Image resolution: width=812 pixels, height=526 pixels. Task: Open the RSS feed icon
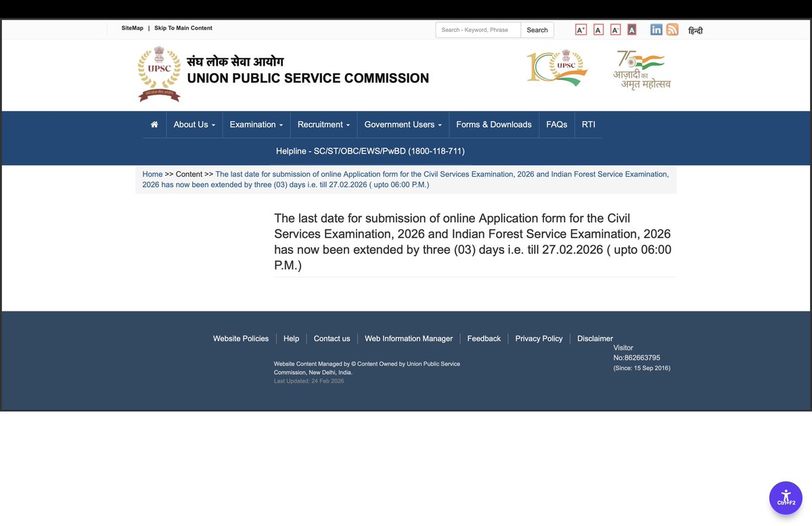(x=672, y=29)
